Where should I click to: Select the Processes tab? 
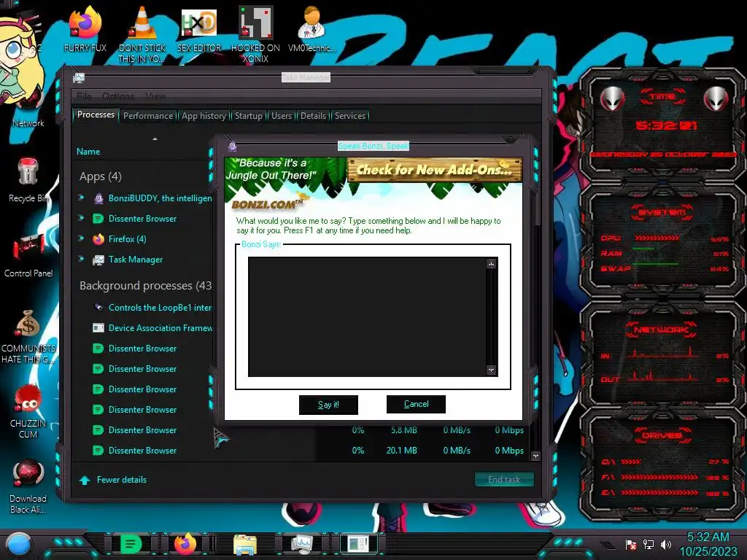tap(96, 114)
